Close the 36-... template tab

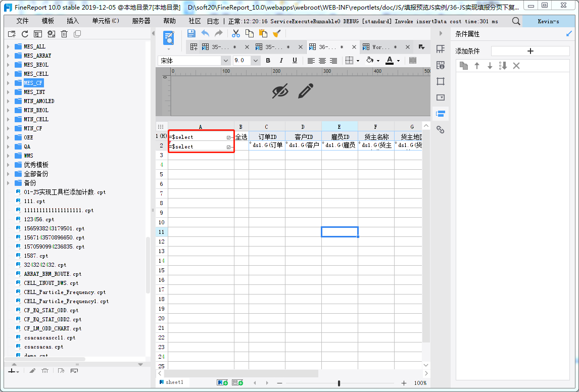coord(354,47)
